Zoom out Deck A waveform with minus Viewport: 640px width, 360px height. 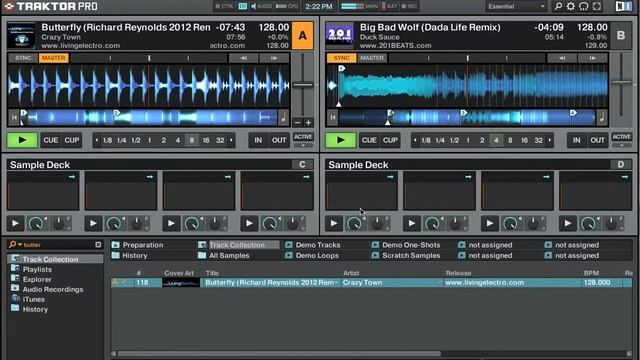(x=298, y=122)
